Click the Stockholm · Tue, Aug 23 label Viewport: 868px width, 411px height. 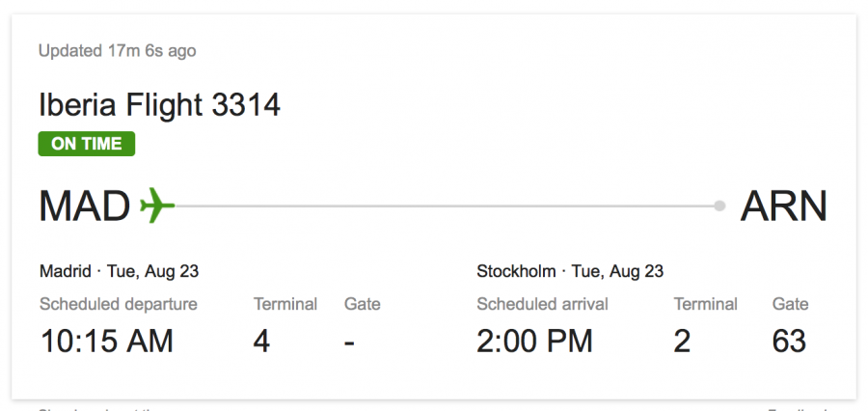pos(570,271)
